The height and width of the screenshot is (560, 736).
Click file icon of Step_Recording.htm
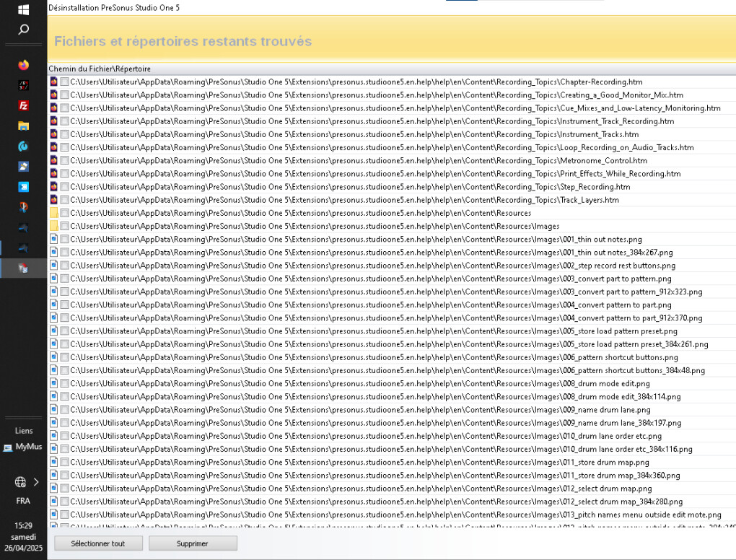pyautogui.click(x=54, y=187)
